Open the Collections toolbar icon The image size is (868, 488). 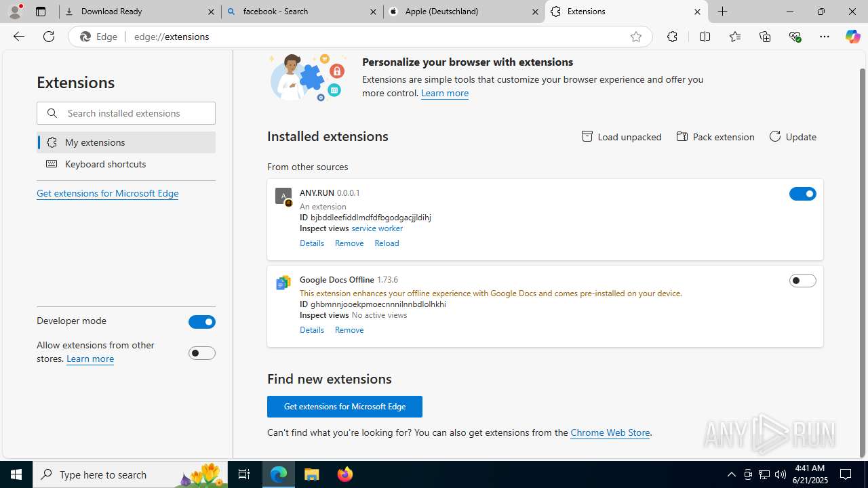click(x=765, y=37)
